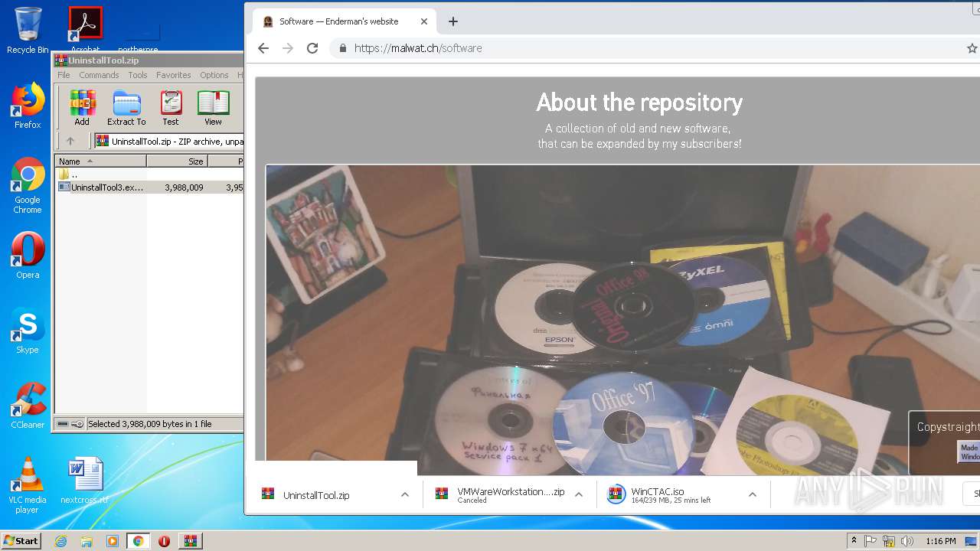Sort by Name column header
Image resolution: width=980 pixels, height=551 pixels.
[100, 161]
